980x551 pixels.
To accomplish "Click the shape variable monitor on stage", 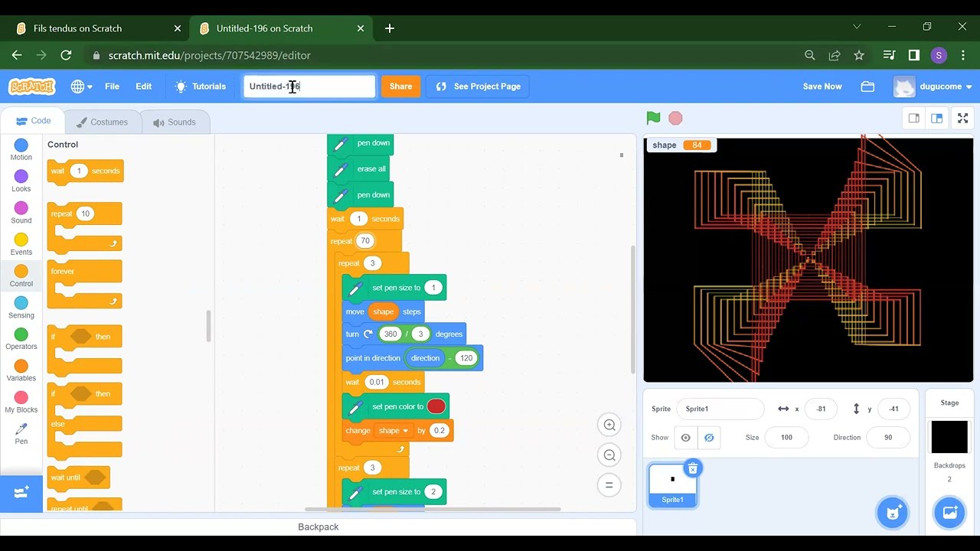I will tap(681, 145).
